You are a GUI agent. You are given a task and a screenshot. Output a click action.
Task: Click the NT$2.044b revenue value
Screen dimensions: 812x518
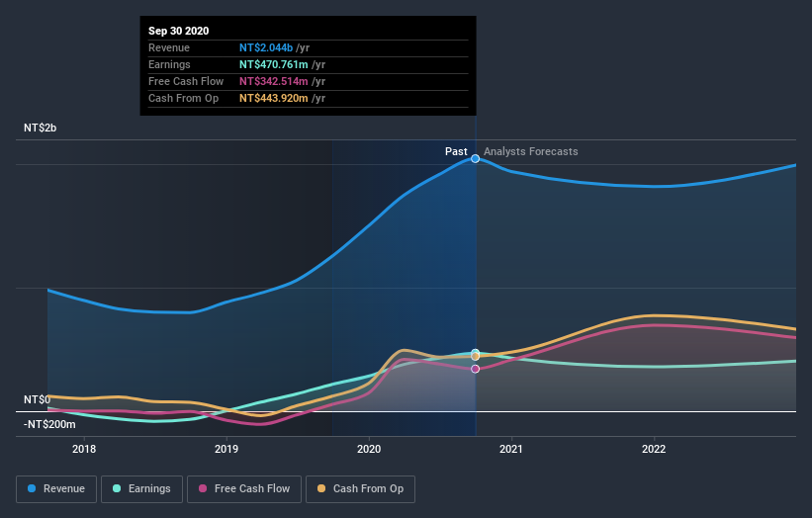pyautogui.click(x=266, y=47)
